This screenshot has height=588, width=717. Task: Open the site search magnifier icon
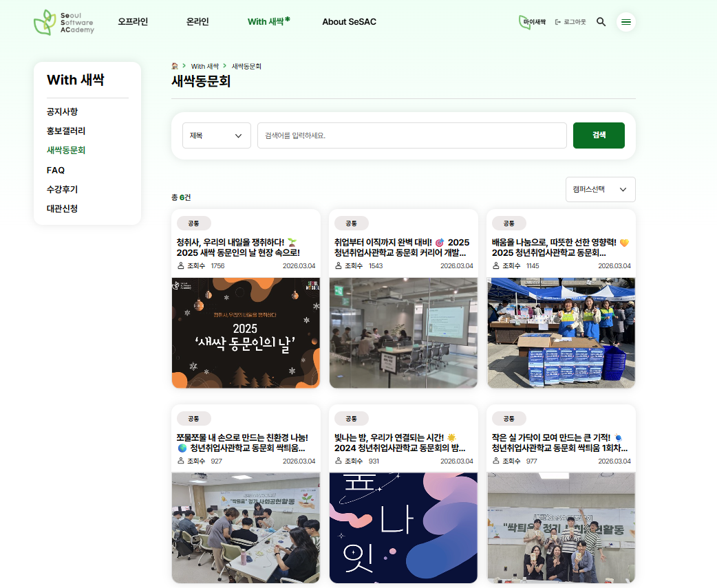(601, 22)
